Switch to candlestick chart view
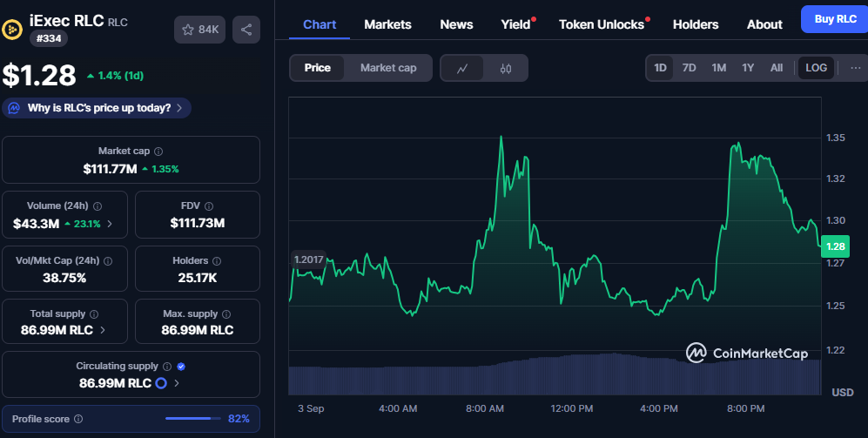 click(506, 68)
